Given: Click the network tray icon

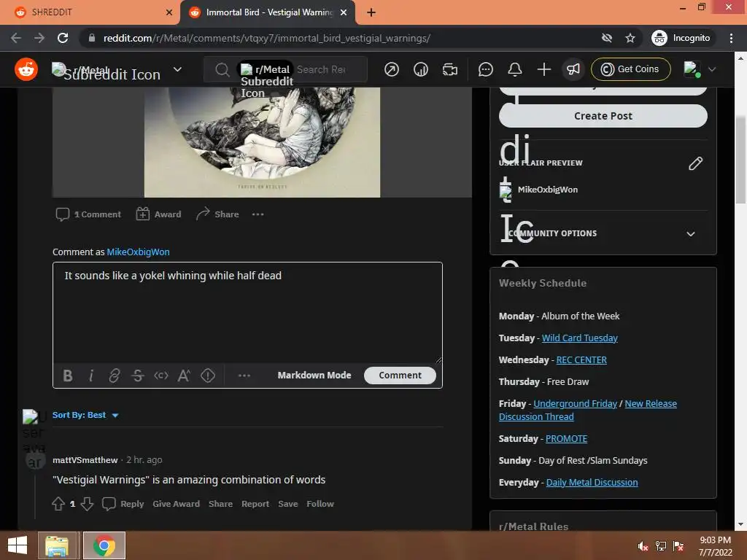Looking at the screenshot, I should [661, 546].
